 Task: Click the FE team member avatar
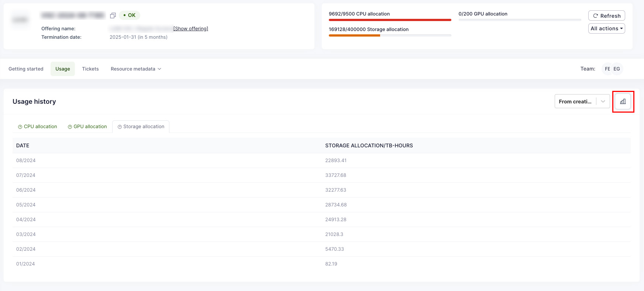(607, 69)
